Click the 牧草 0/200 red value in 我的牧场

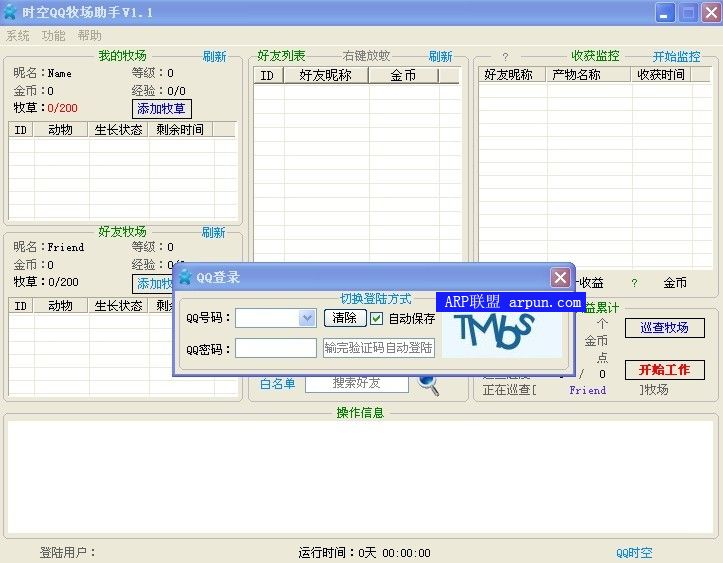pyautogui.click(x=63, y=108)
